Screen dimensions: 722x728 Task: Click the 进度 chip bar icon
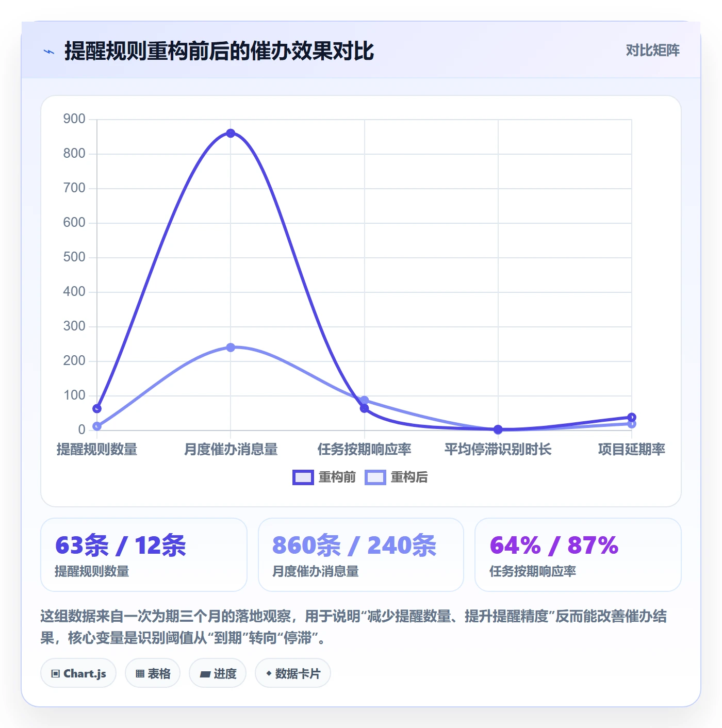205,674
